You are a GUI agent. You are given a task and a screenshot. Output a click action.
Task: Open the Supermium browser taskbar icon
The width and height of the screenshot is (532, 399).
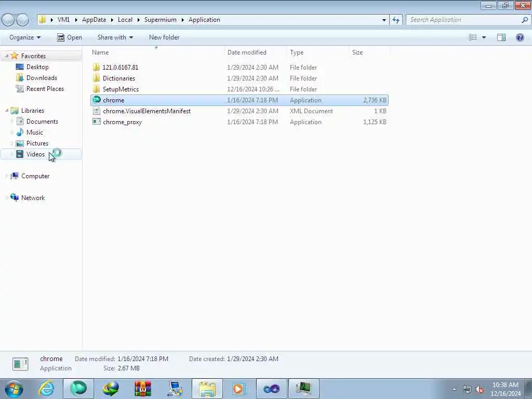click(78, 389)
